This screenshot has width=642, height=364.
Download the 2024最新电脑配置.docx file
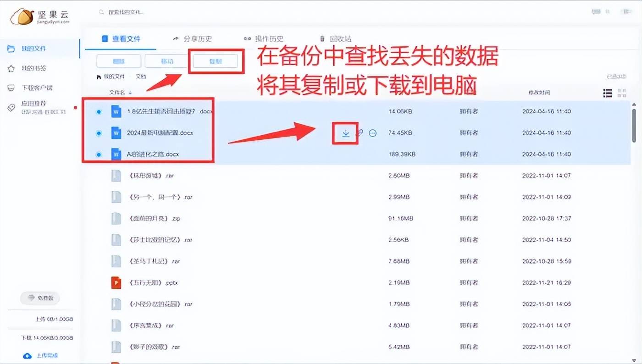click(346, 133)
